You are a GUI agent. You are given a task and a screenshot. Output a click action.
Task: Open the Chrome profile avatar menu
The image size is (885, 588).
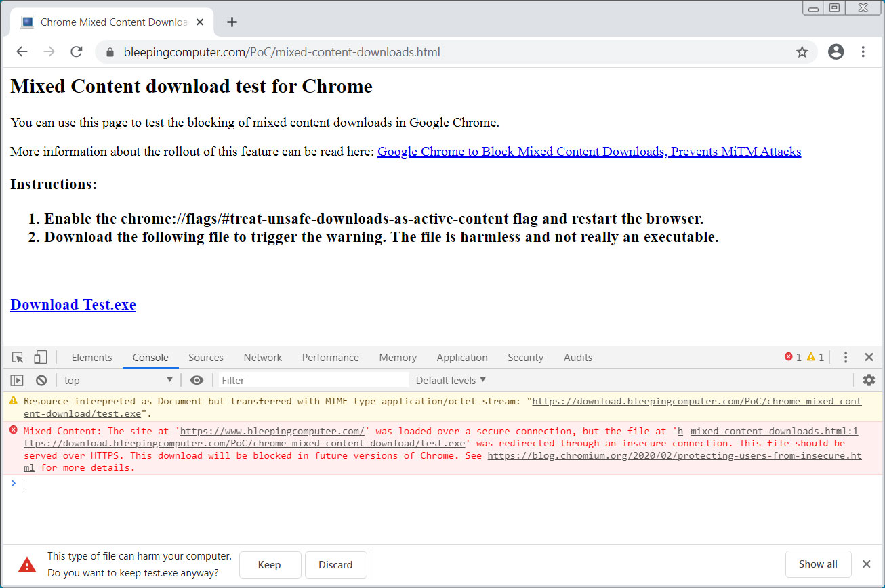(836, 52)
